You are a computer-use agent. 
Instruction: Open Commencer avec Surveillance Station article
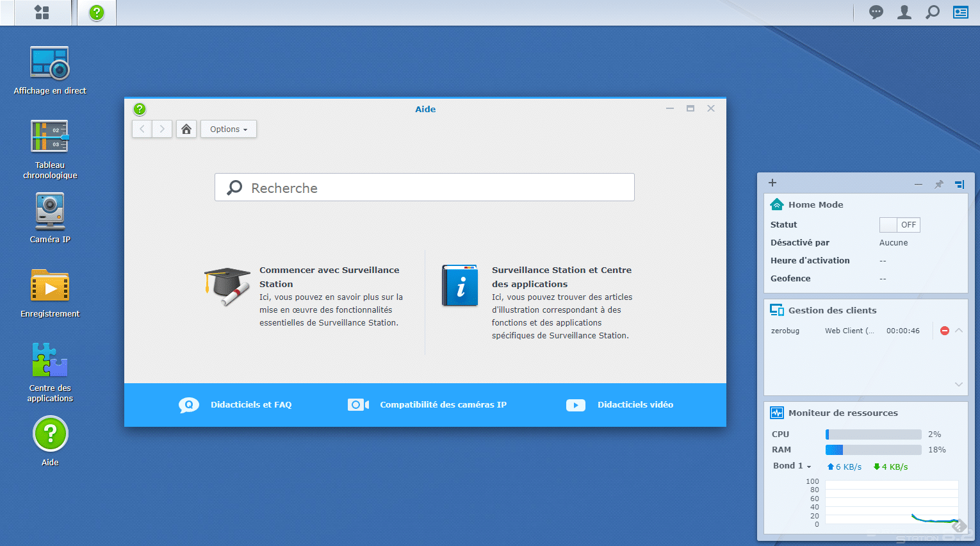tap(329, 277)
